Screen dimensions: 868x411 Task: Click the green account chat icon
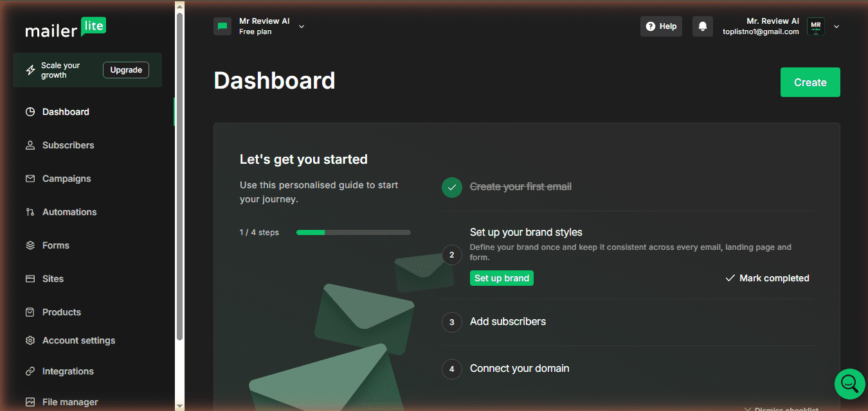pyautogui.click(x=222, y=26)
